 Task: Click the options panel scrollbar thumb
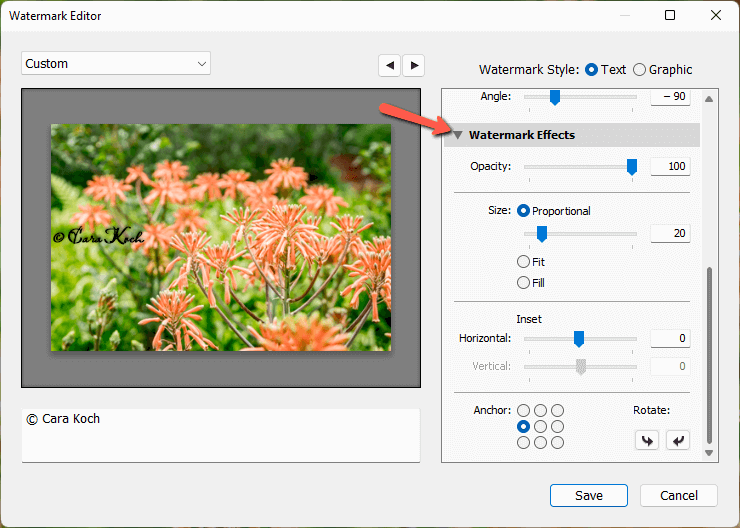click(709, 355)
